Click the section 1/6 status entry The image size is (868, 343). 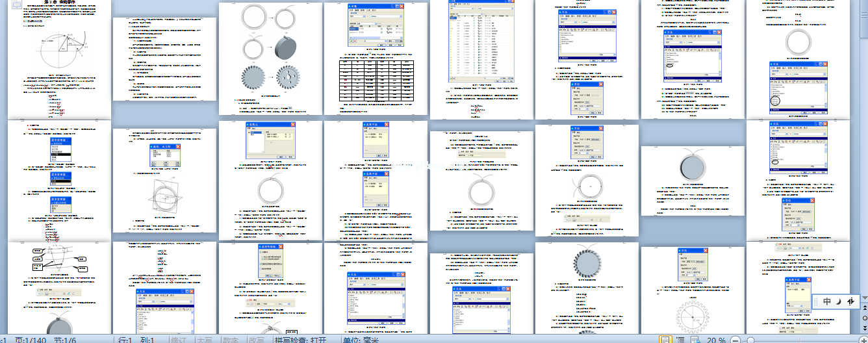pos(64,340)
